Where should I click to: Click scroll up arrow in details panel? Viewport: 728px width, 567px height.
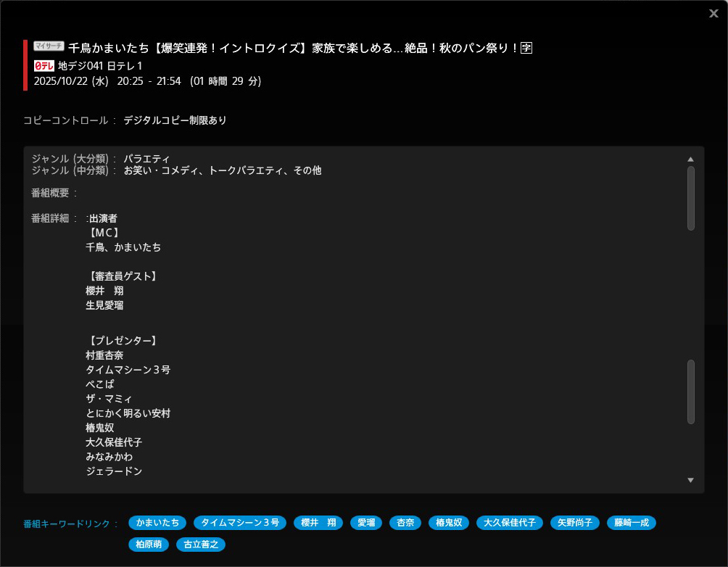[690, 160]
